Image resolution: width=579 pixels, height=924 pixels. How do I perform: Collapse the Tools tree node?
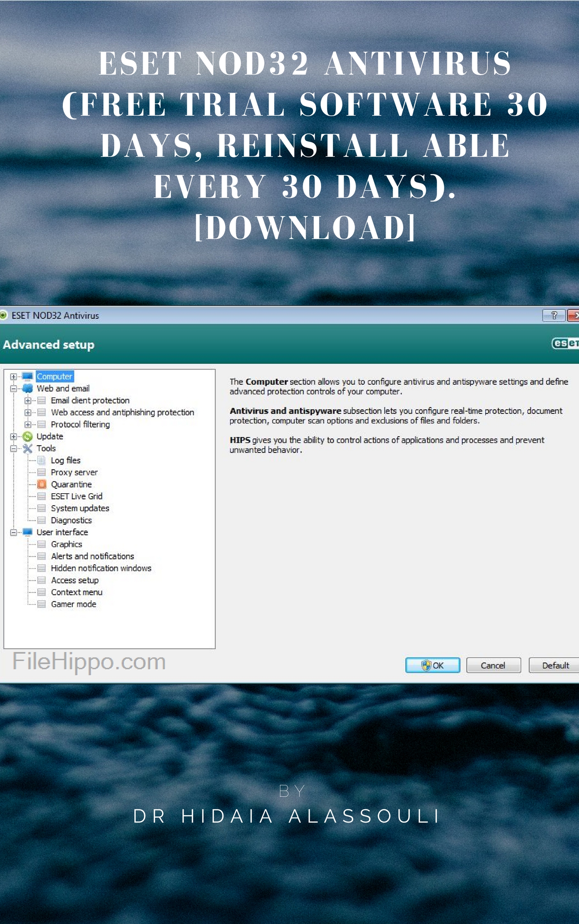pyautogui.click(x=14, y=448)
